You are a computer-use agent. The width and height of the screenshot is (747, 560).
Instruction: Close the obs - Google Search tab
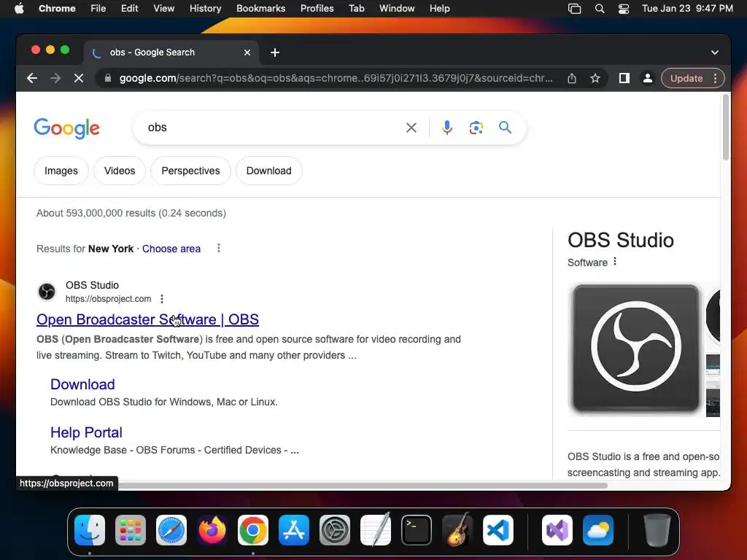(x=247, y=52)
